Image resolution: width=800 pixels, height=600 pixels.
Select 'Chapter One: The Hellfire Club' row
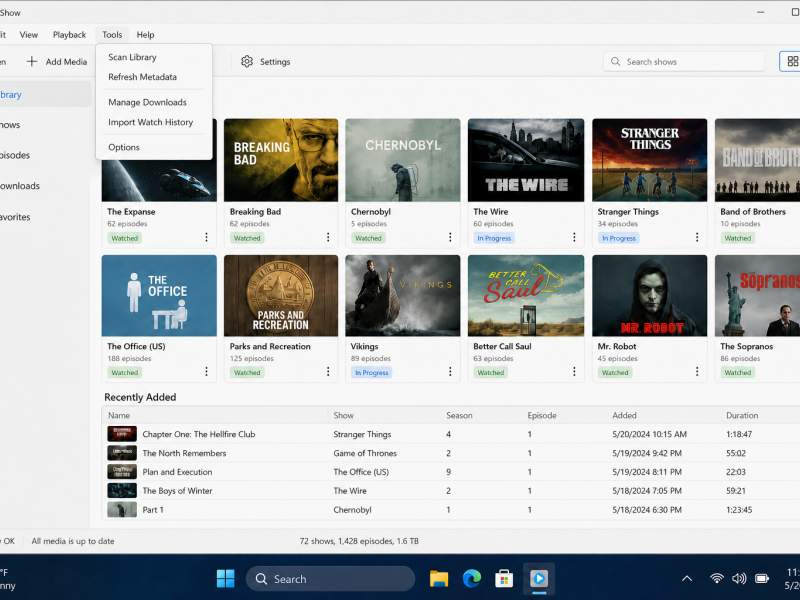click(451, 434)
